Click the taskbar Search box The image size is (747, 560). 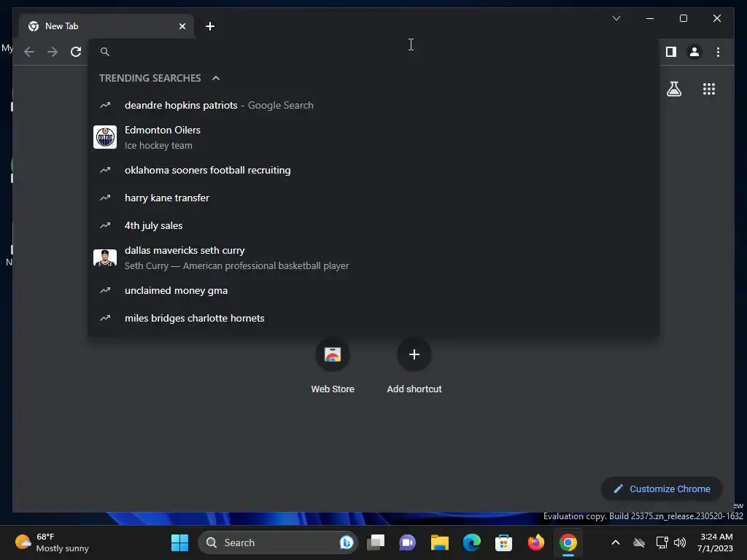point(277,542)
